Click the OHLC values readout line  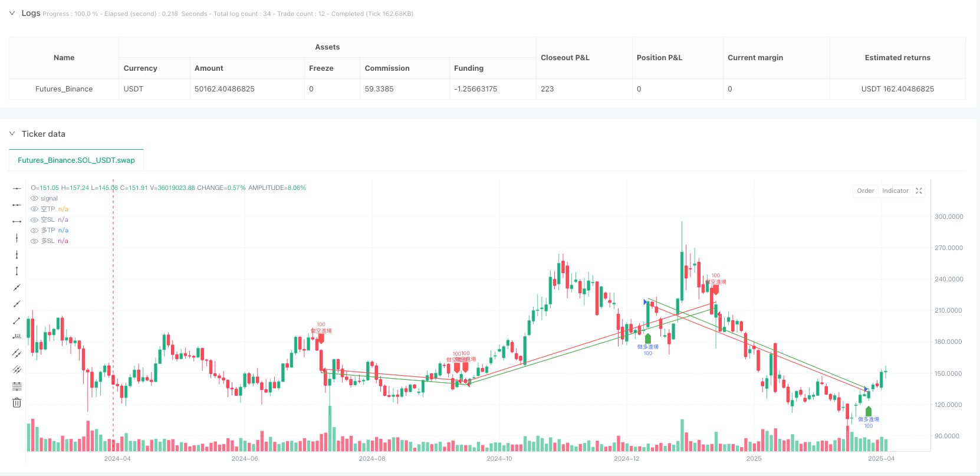168,188
